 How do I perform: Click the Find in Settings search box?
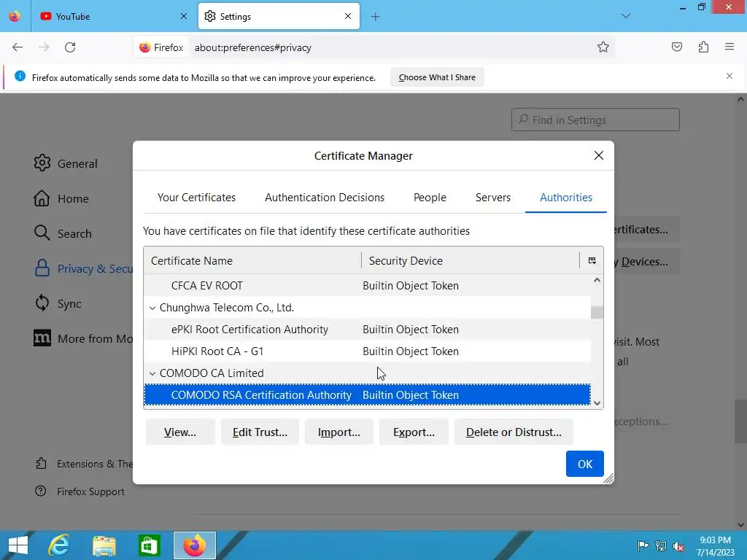(595, 120)
